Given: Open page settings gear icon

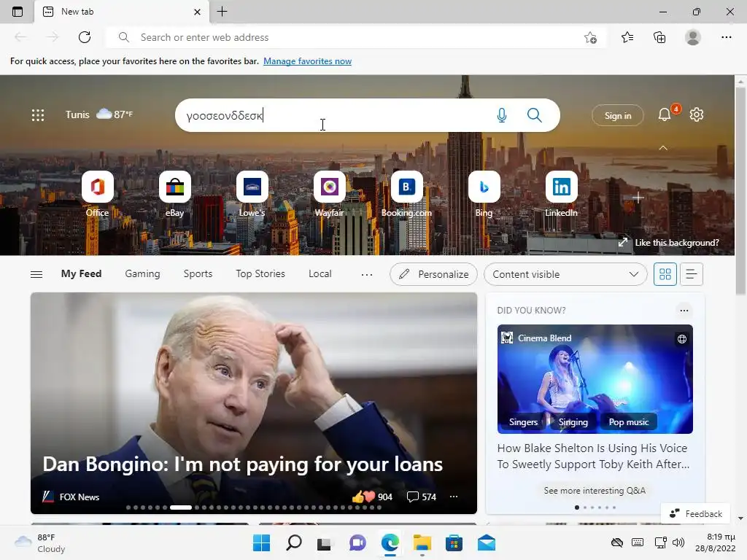Looking at the screenshot, I should coord(697,114).
